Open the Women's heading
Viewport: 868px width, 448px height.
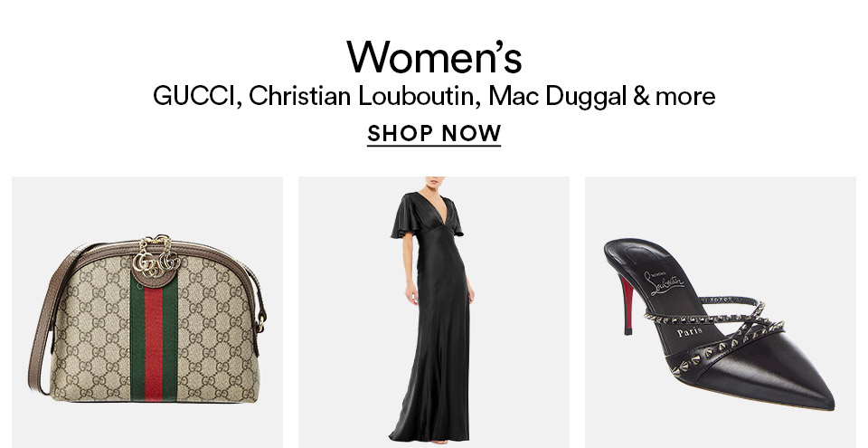[x=434, y=56]
